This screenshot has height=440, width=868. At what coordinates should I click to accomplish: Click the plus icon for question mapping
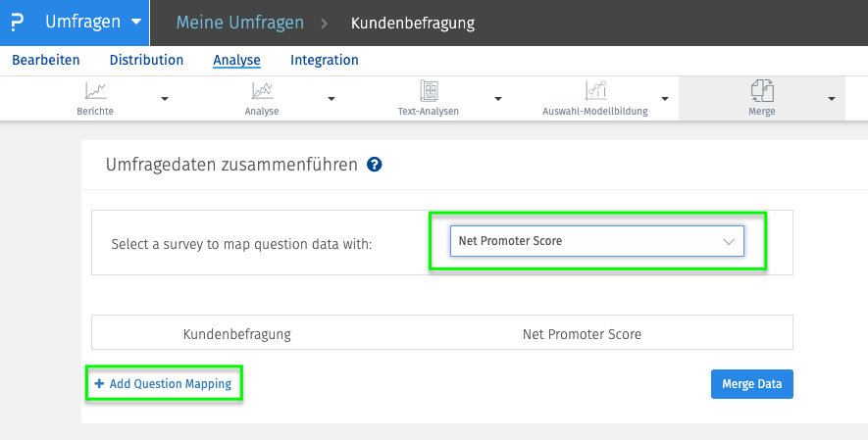[x=99, y=384]
